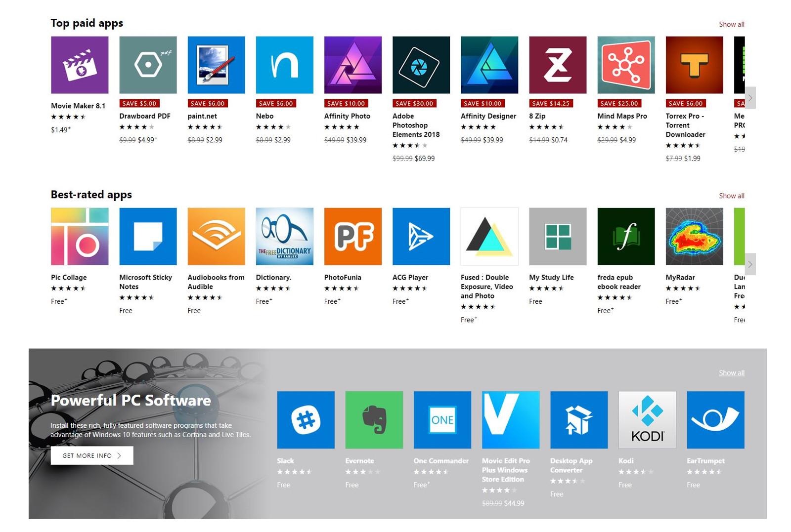The image size is (791, 532).
Task: Open the Fused Double Exposure icon
Action: tap(489, 236)
